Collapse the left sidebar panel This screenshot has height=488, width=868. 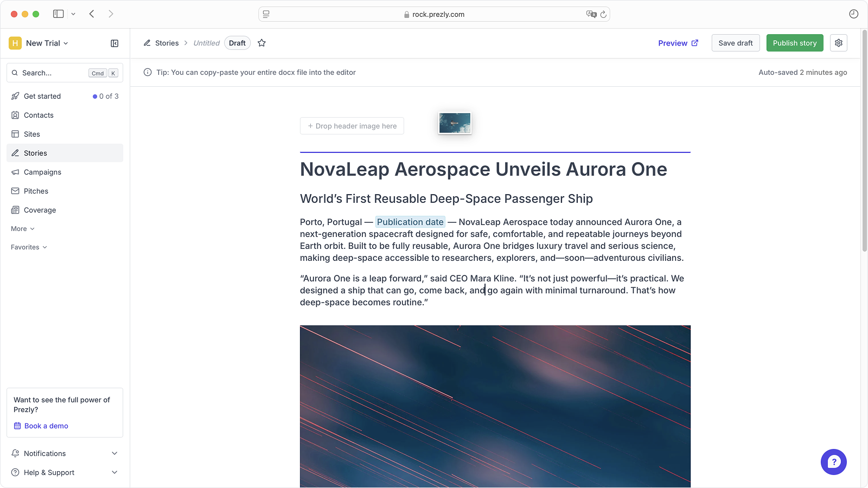click(114, 43)
